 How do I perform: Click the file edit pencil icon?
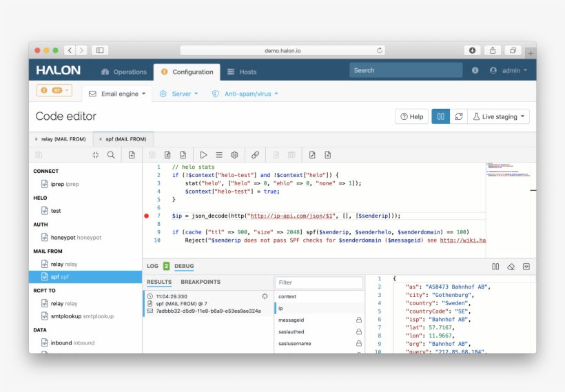pos(312,155)
